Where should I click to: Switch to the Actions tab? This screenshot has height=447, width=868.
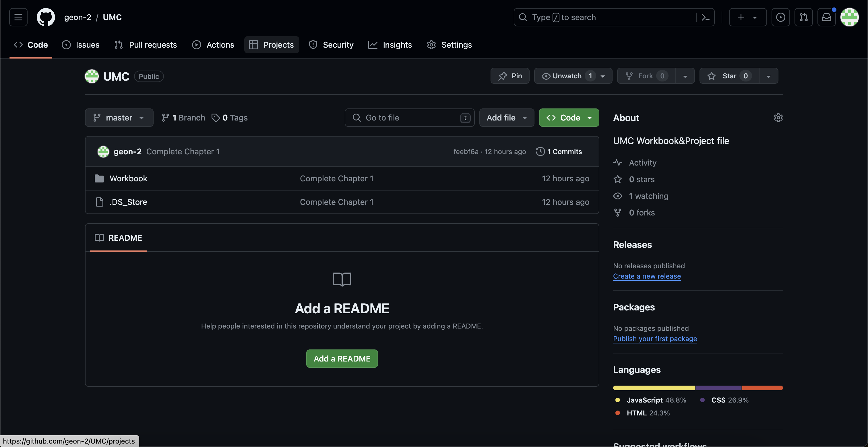click(213, 45)
